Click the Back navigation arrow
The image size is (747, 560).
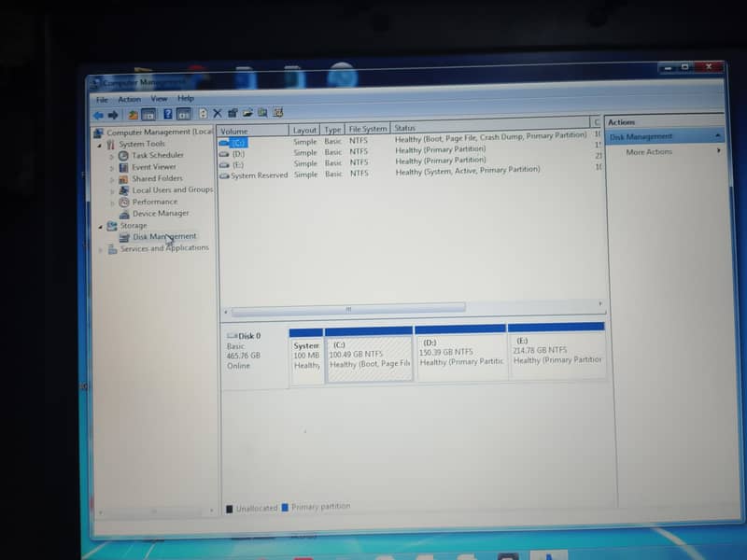coord(99,113)
